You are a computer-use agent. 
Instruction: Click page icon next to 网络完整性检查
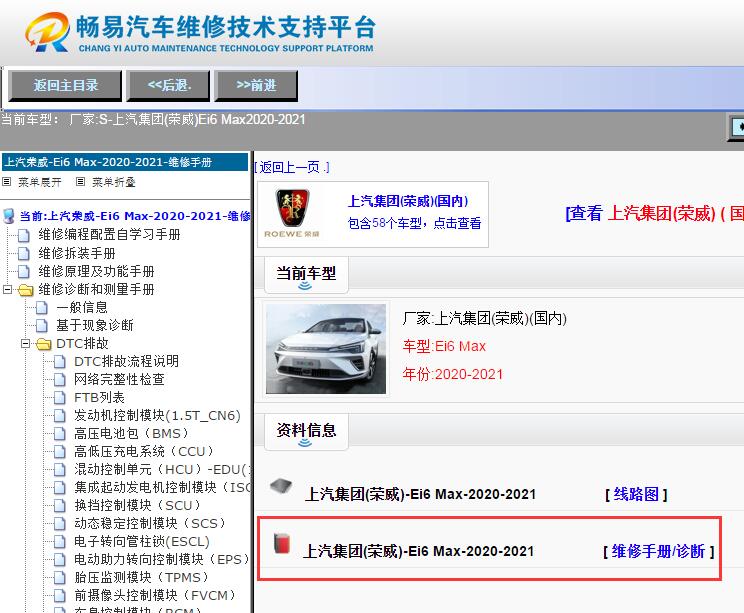tap(60, 380)
